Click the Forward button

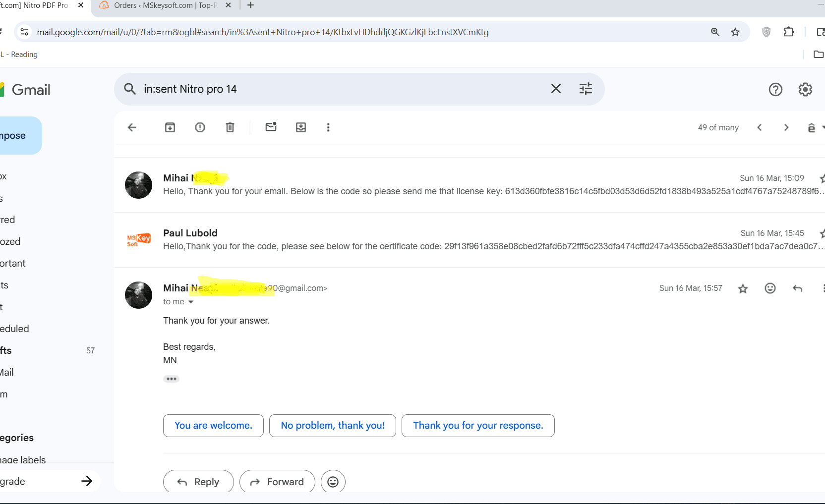(x=277, y=482)
